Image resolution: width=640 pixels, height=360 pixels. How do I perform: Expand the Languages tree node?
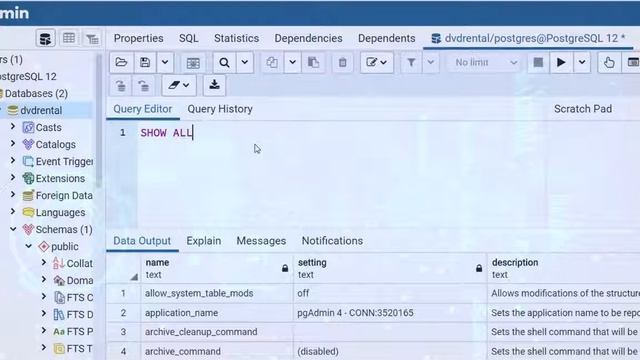tap(13, 211)
